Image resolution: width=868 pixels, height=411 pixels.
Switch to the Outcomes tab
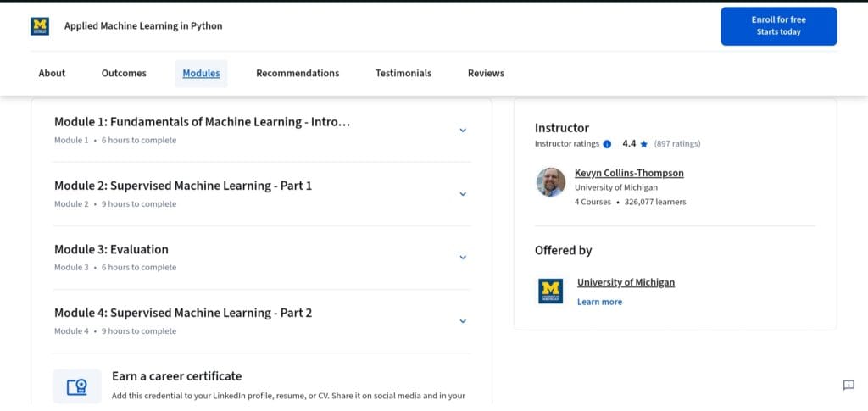124,73
